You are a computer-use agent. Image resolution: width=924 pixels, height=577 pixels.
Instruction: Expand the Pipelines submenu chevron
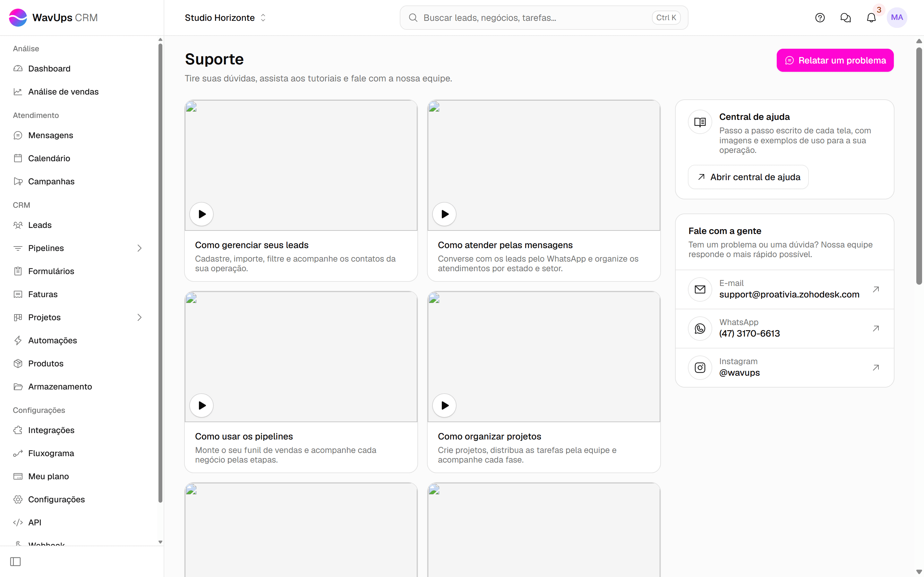tap(139, 248)
